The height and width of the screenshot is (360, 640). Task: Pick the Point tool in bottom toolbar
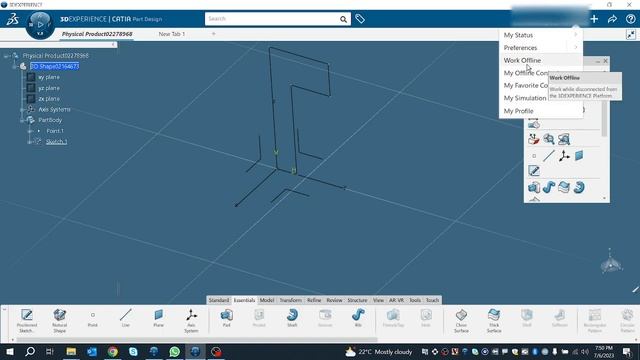[x=93, y=318]
